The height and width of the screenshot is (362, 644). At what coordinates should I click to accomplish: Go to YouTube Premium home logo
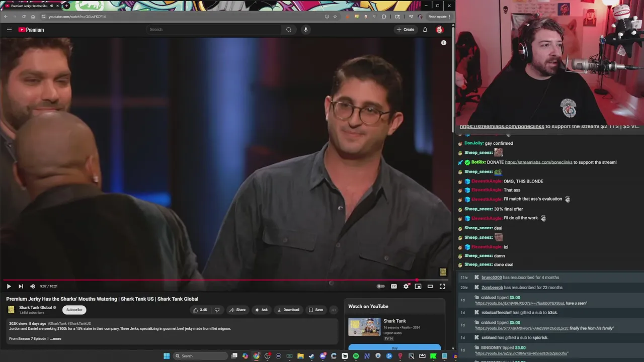[x=31, y=30]
